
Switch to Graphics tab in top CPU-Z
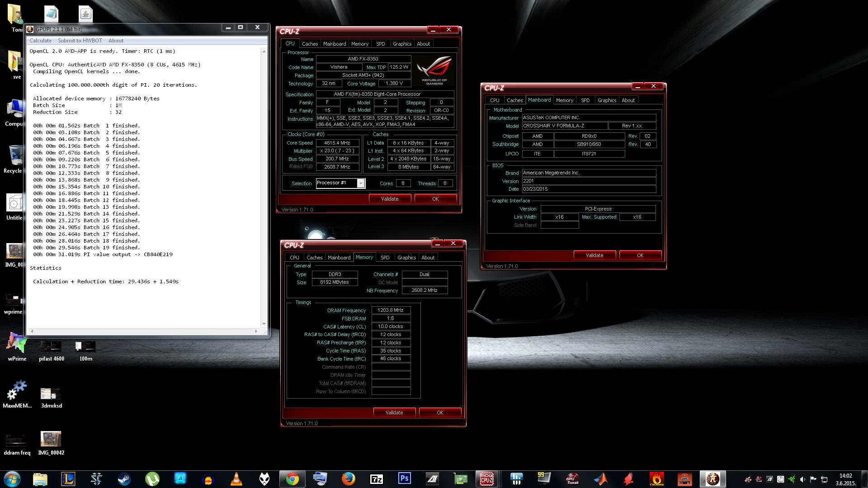coord(402,44)
